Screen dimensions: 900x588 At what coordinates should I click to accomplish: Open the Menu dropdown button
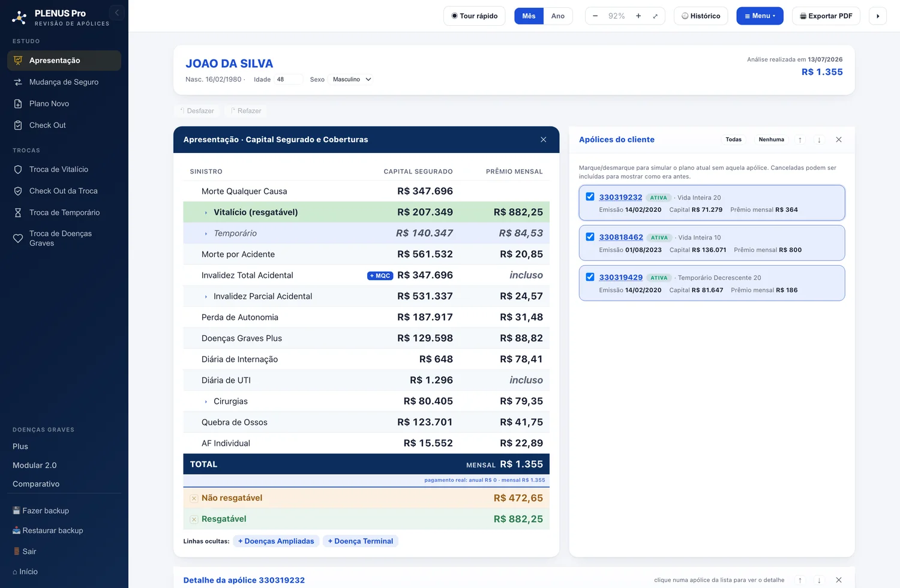[760, 16]
